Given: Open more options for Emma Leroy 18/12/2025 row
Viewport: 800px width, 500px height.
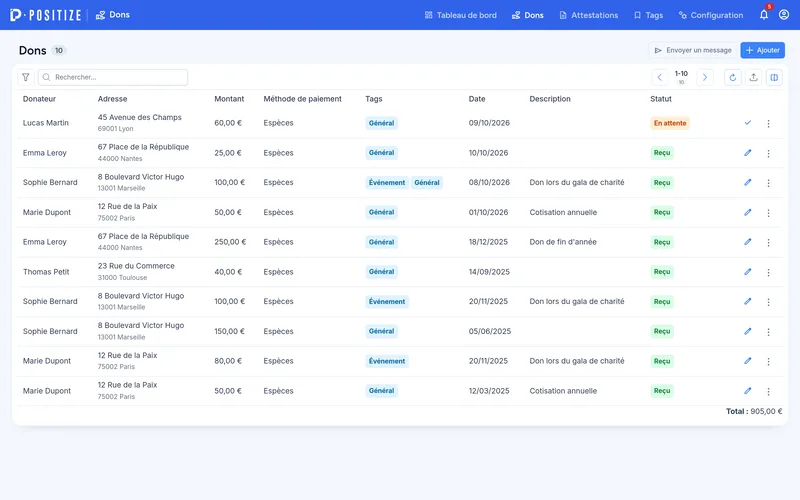Looking at the screenshot, I should [768, 242].
